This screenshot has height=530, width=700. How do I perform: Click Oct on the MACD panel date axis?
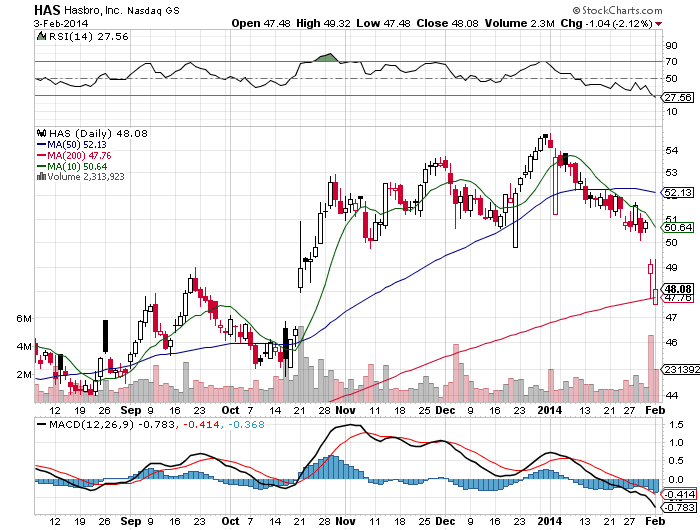[x=230, y=521]
